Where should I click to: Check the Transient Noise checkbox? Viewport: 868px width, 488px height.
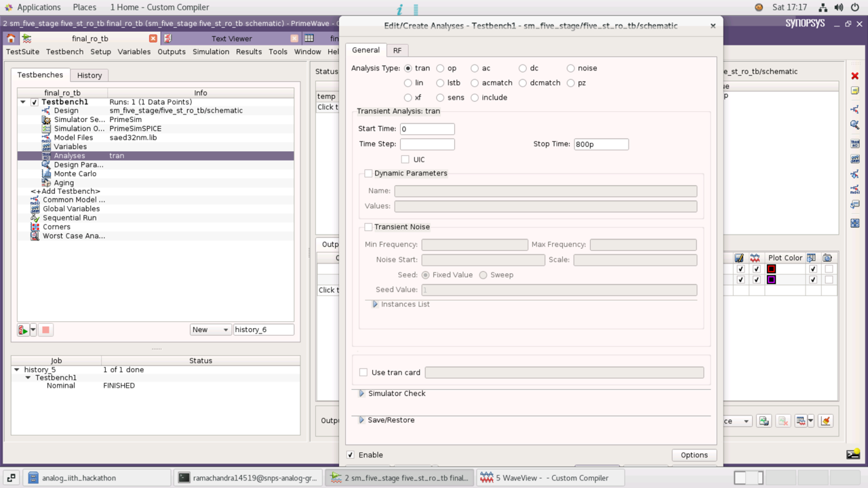(368, 226)
